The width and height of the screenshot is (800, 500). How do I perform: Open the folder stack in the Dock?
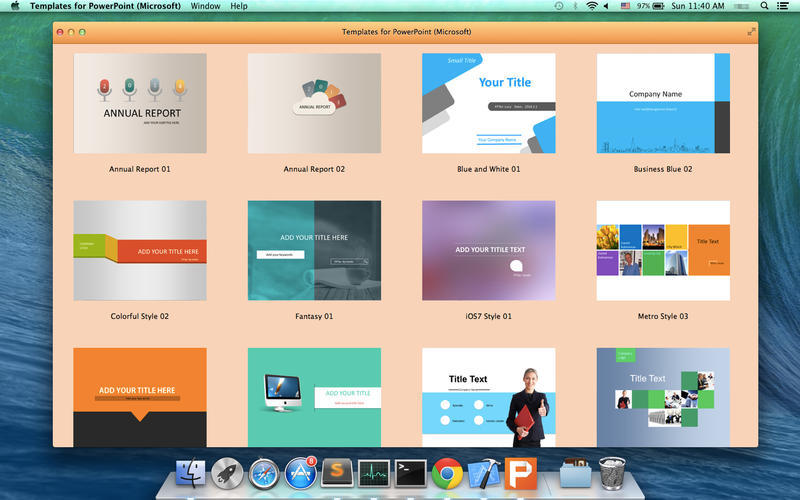pyautogui.click(x=576, y=473)
